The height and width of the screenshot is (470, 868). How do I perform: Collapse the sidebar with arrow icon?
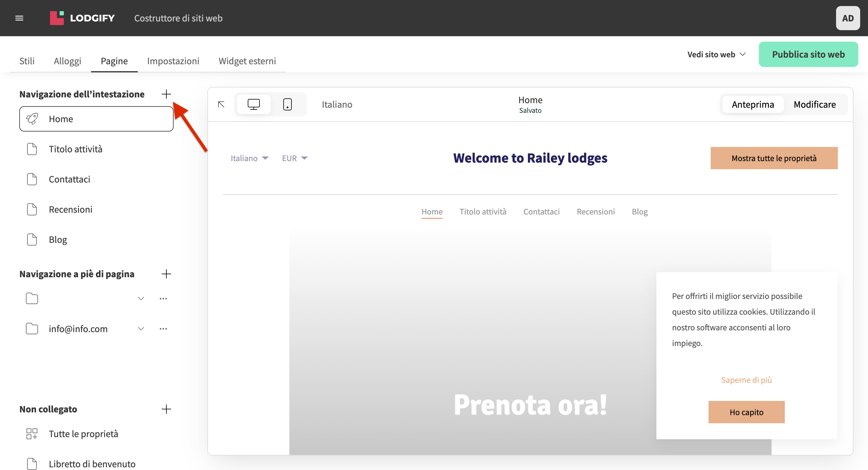[x=221, y=104]
